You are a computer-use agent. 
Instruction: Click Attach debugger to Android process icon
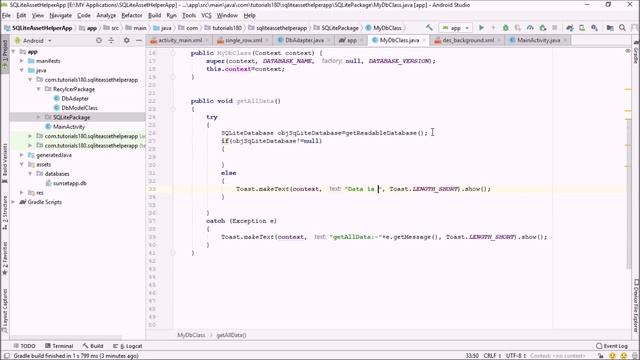pyautogui.click(x=542, y=28)
